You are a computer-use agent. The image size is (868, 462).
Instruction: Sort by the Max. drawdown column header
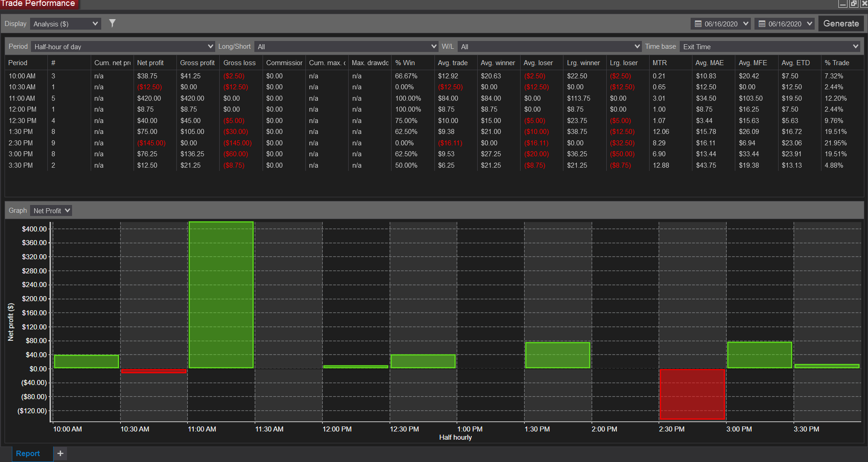pyautogui.click(x=370, y=63)
